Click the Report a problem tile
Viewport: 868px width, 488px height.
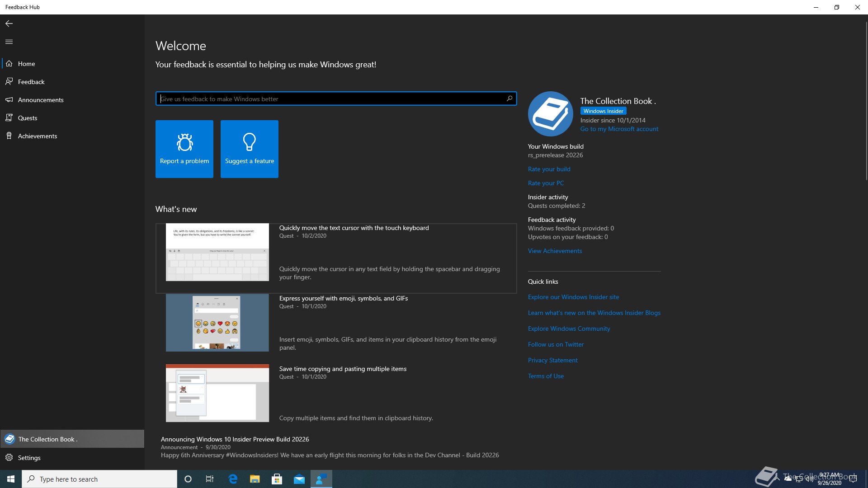(184, 149)
